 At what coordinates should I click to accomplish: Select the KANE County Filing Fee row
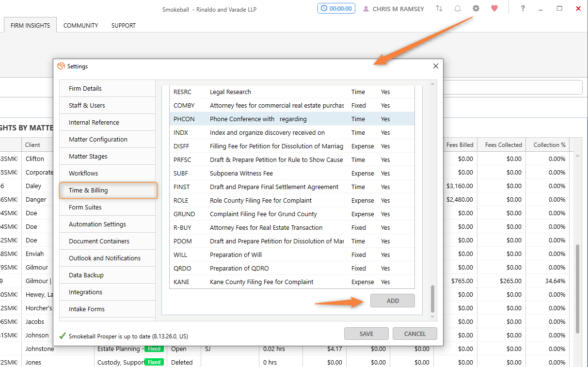coord(292,282)
